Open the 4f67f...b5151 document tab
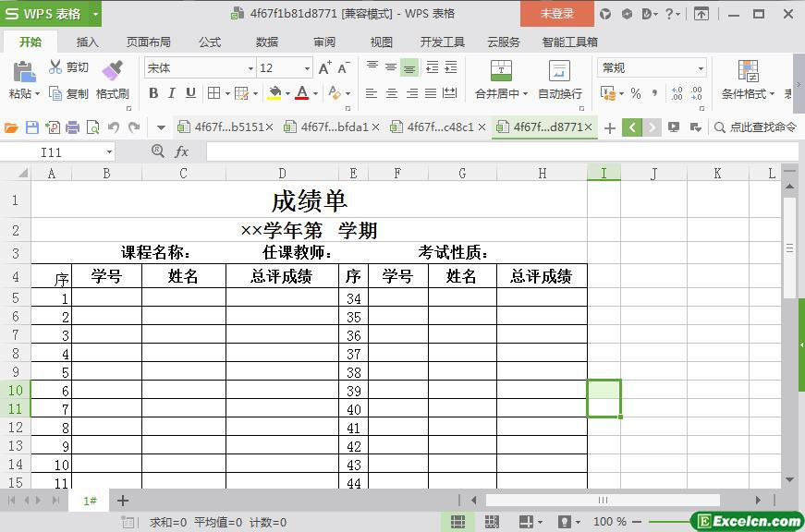The image size is (805, 532). [x=224, y=127]
